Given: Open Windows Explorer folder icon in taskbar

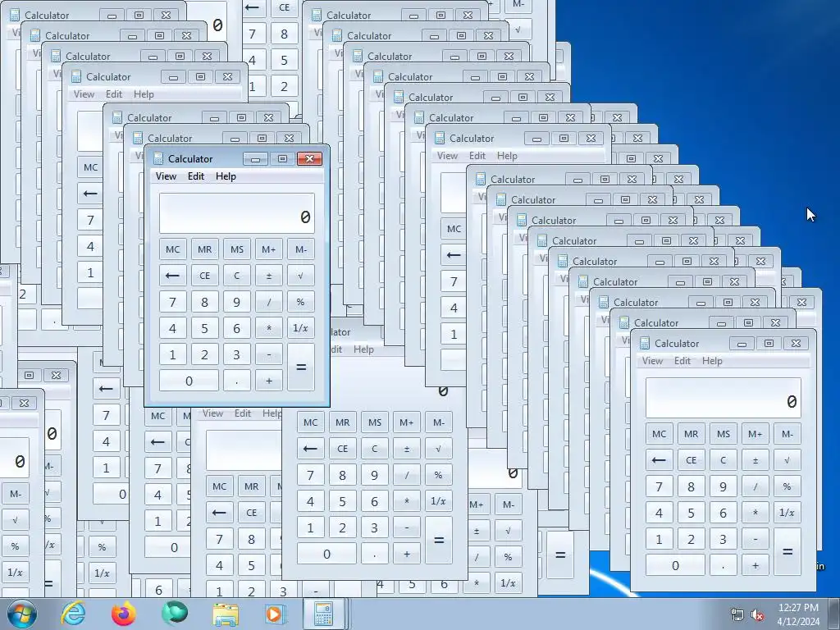Looking at the screenshot, I should coord(226,614).
